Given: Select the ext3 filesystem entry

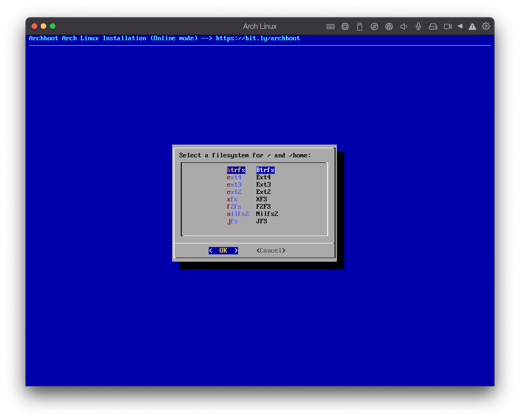Looking at the screenshot, I should click(234, 185).
